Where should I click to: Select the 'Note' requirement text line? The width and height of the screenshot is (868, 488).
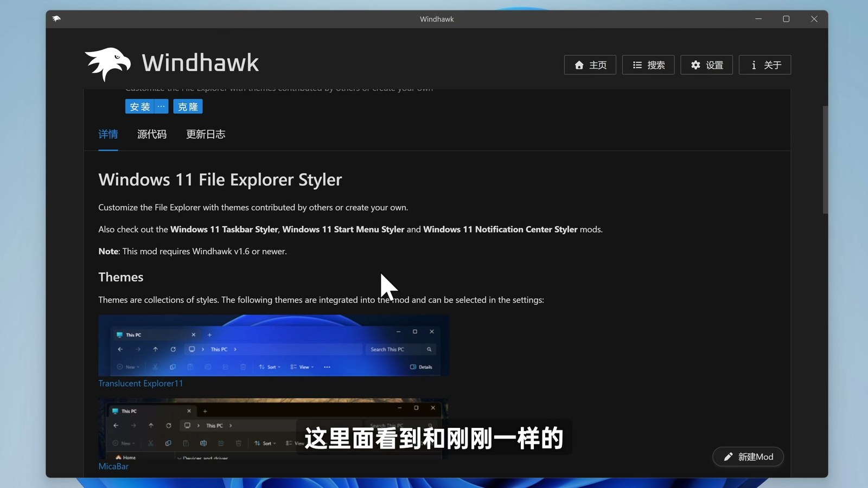[x=193, y=252]
